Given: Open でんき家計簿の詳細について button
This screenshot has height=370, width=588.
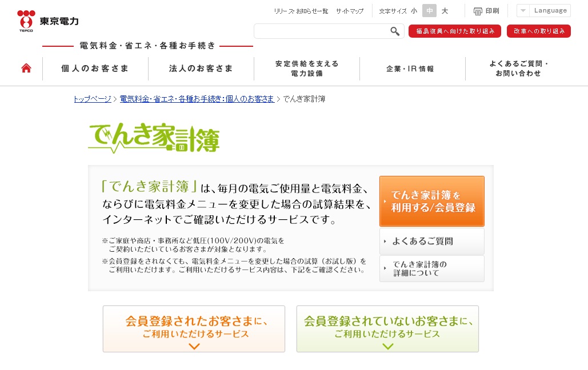Looking at the screenshot, I should (x=432, y=269).
